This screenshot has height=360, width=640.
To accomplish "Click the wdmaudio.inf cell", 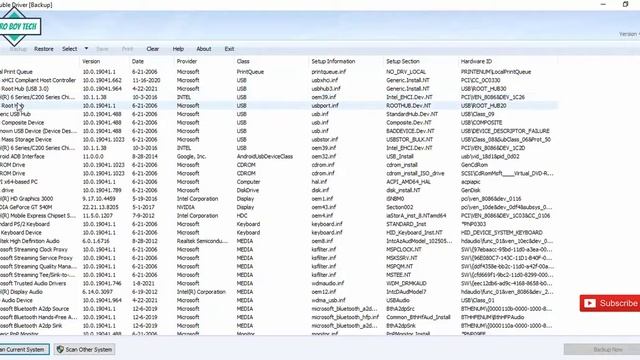I will [327, 283].
